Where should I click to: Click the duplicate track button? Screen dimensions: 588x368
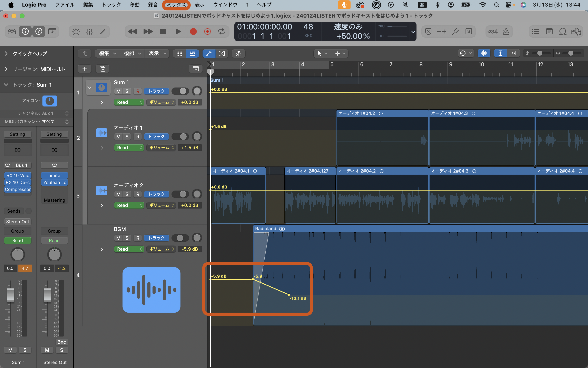point(102,69)
